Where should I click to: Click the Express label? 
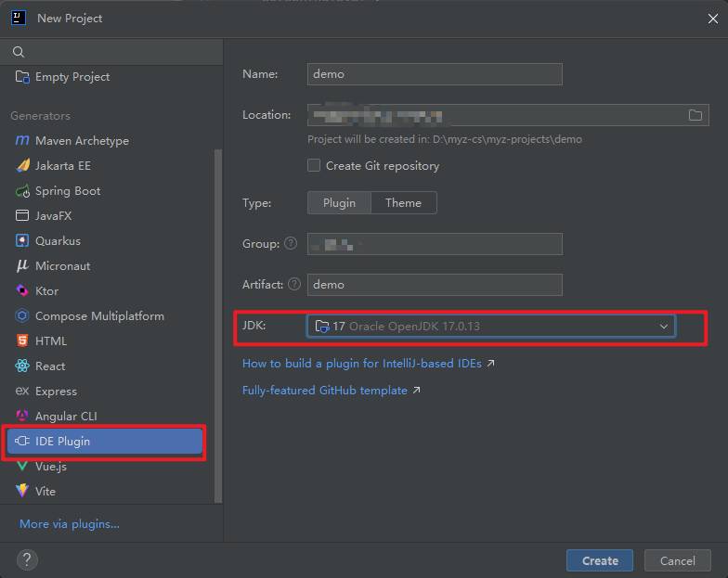(56, 392)
